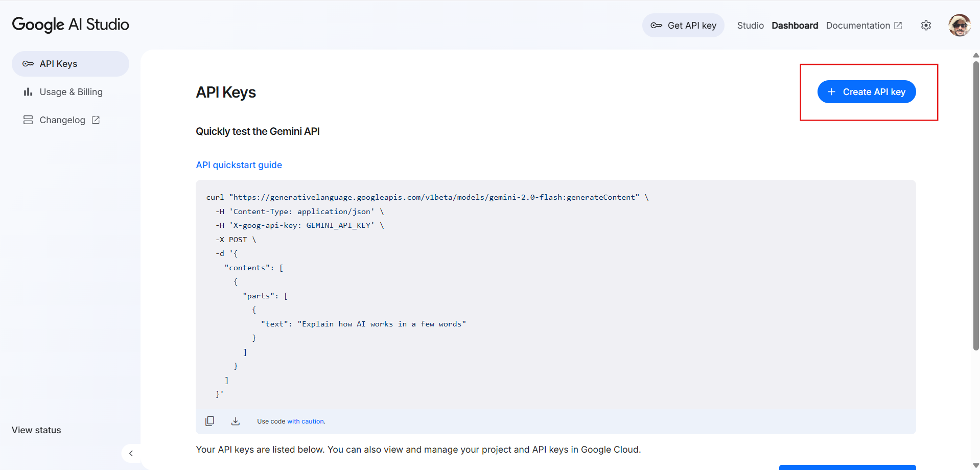Collapse the left sidebar with the chevron

click(x=131, y=453)
